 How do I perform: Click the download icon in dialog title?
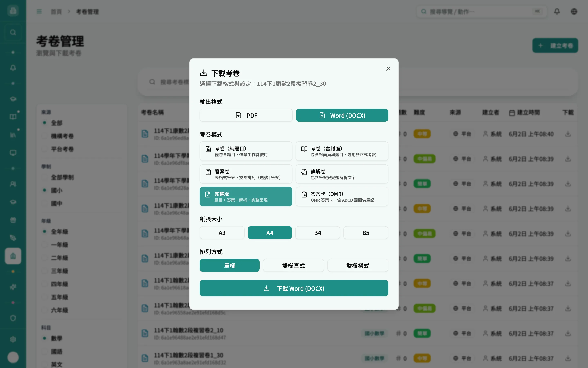pyautogui.click(x=204, y=73)
